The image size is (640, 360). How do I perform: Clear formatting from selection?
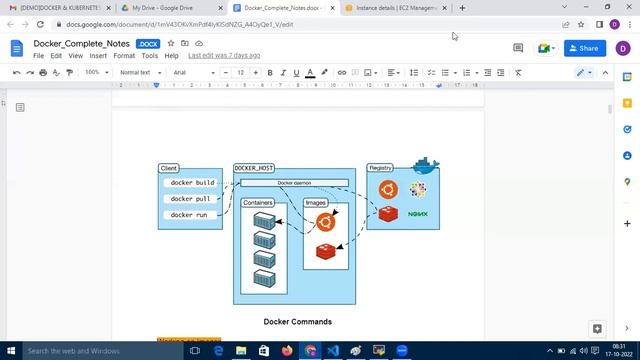518,73
